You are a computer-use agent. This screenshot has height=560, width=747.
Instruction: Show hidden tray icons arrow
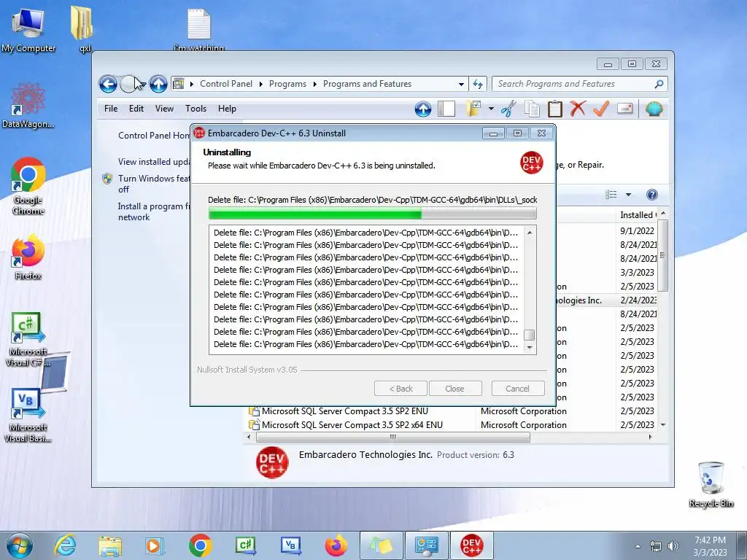tap(638, 546)
